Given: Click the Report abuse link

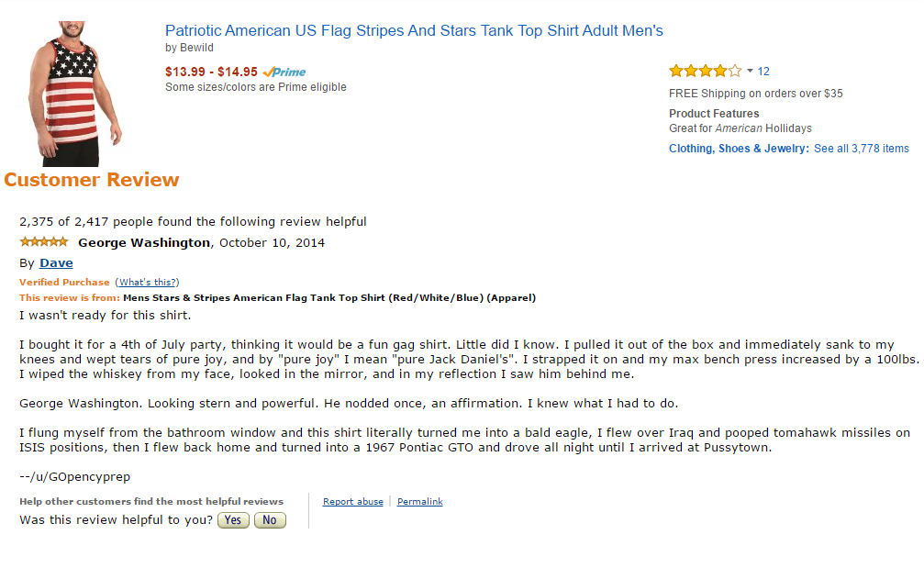Looking at the screenshot, I should (353, 502).
